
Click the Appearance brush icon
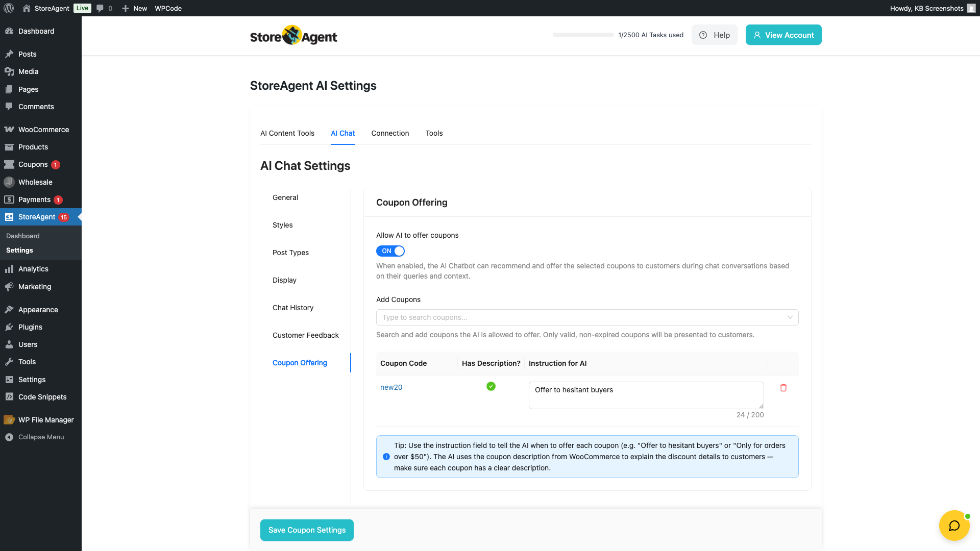(x=9, y=310)
